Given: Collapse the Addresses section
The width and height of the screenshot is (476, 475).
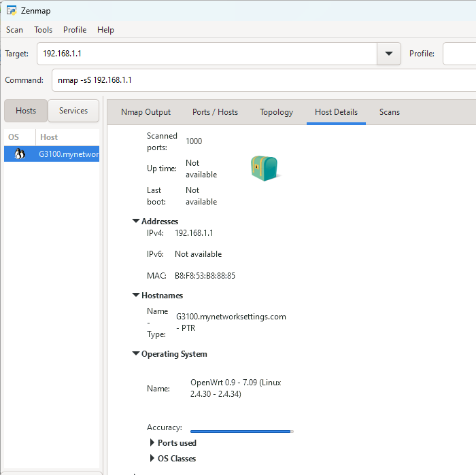Looking at the screenshot, I should point(136,221).
